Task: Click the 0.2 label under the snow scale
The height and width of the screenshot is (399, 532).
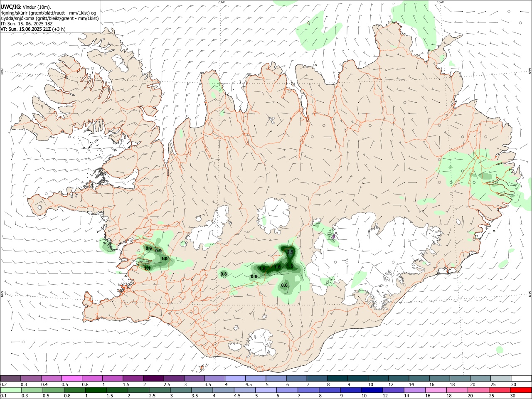Action: 3,384
